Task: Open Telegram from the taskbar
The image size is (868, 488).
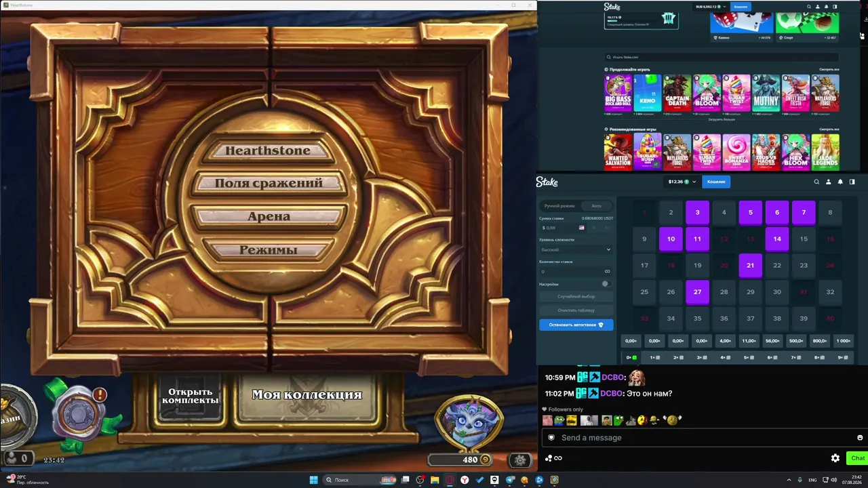Action: tap(510, 480)
